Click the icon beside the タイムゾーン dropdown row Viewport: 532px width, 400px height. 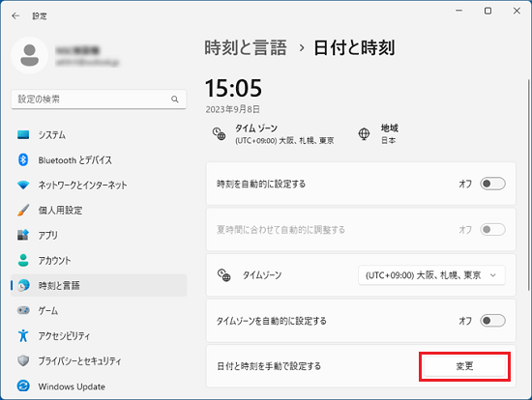[x=224, y=275]
